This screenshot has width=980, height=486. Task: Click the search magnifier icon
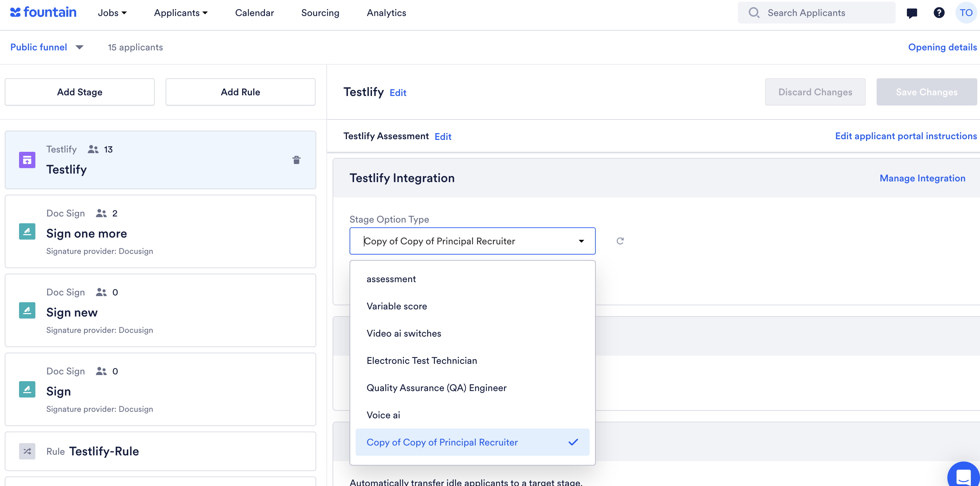(x=754, y=13)
